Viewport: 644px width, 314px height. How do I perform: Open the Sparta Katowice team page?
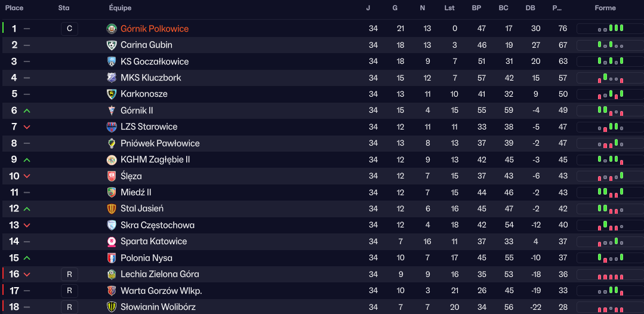click(153, 241)
